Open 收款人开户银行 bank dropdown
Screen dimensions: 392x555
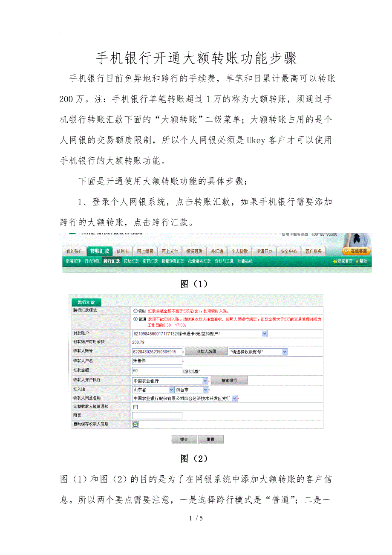(205, 380)
